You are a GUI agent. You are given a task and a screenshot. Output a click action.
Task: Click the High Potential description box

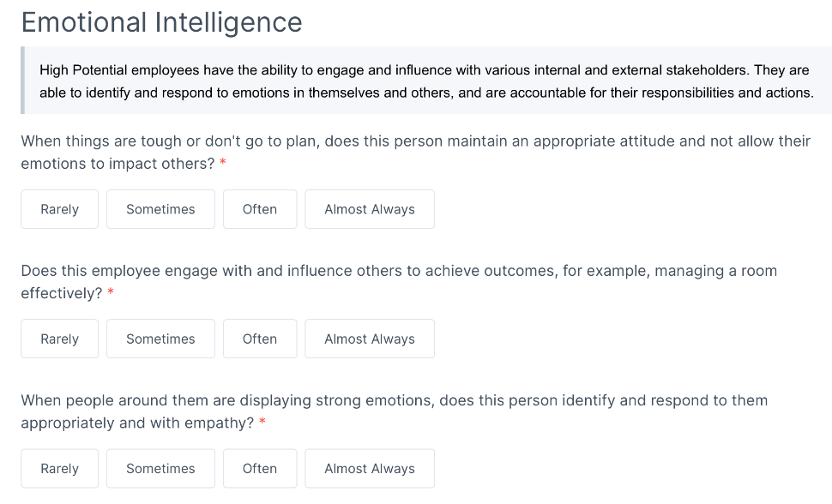click(x=425, y=81)
